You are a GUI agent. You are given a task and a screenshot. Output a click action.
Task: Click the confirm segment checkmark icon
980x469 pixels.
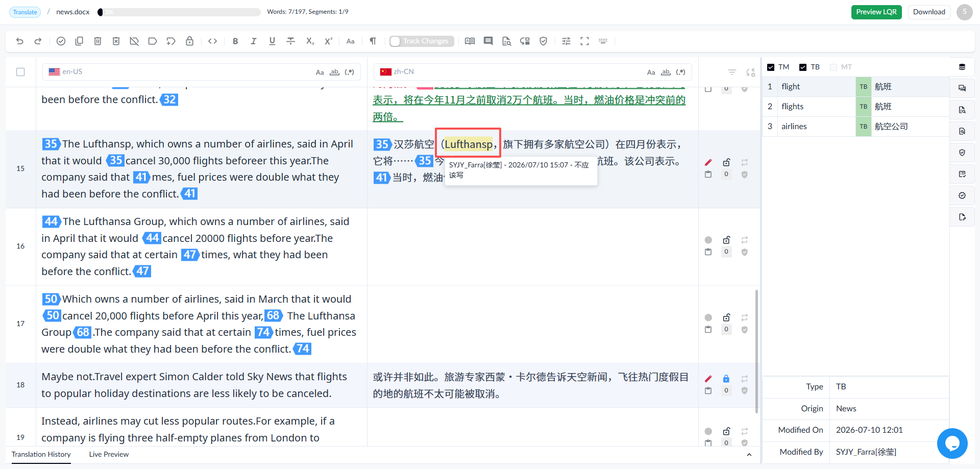click(x=61, y=41)
